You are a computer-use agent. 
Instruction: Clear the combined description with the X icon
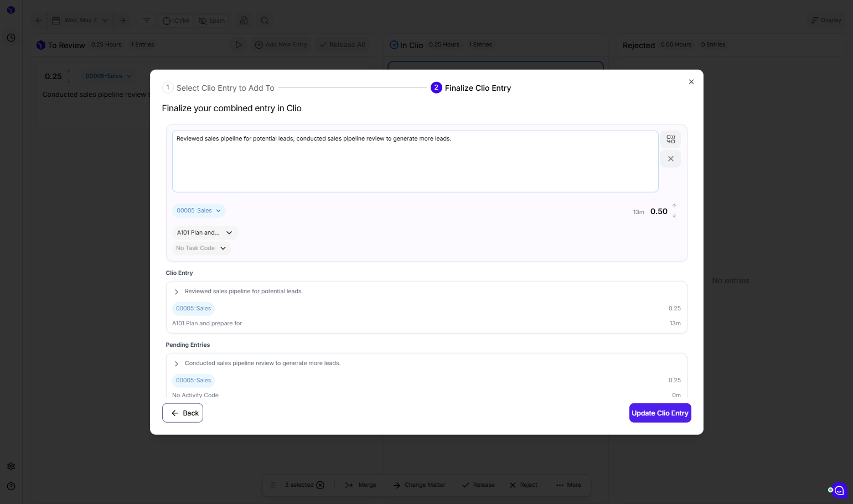(x=670, y=159)
